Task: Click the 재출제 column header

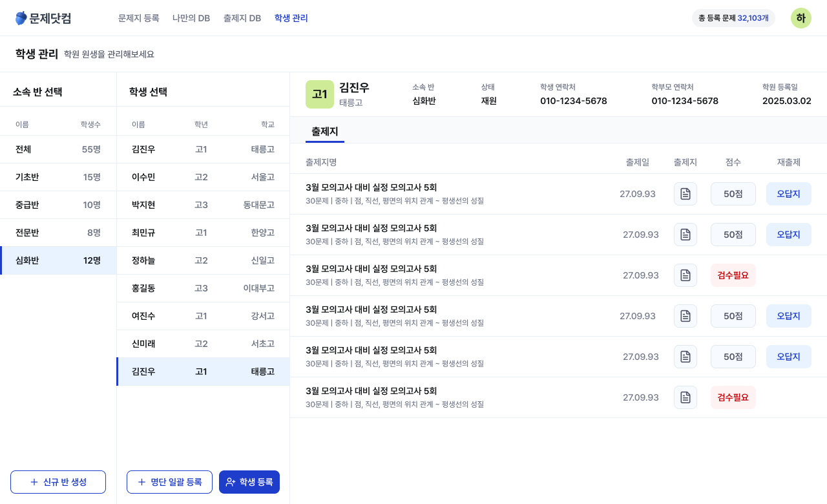Action: (x=789, y=162)
